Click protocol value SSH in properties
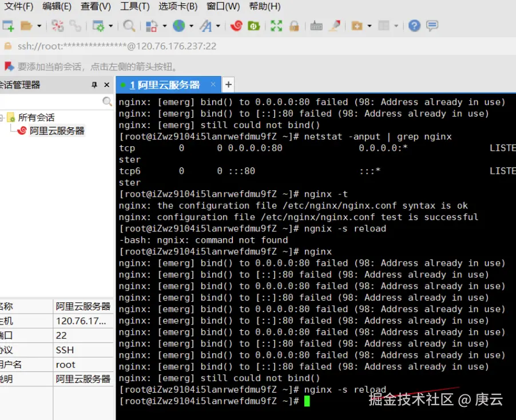Viewport: 516px width, 420px height. 65,350
